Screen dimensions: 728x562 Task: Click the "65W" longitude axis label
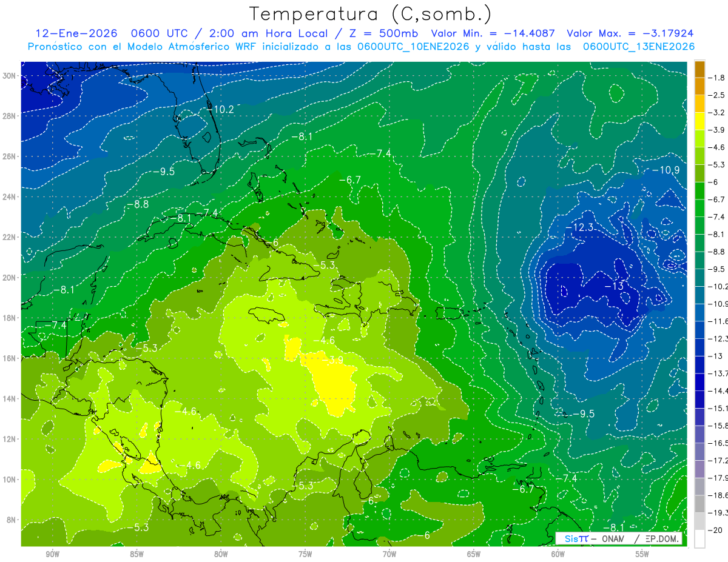[474, 555]
